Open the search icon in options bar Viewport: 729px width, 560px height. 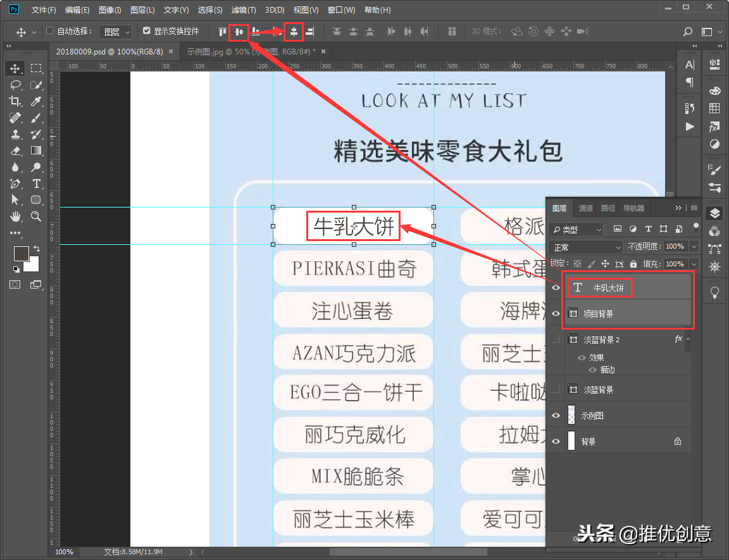click(x=688, y=32)
